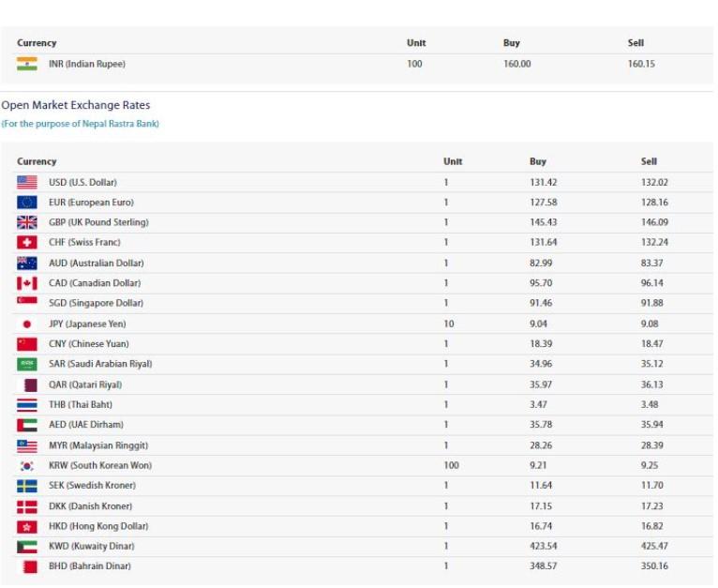
Task: Select the Saudi Arabian flag for SAR
Action: pyautogui.click(x=27, y=364)
